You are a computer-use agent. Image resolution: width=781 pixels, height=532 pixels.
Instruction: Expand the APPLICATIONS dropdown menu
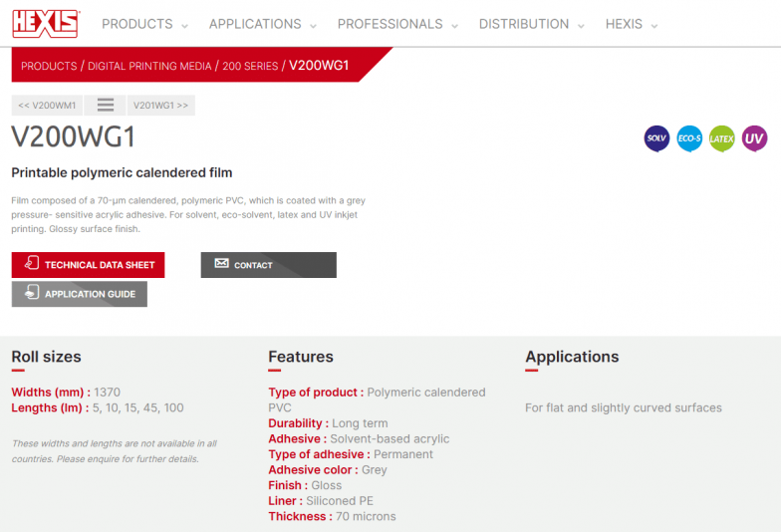click(x=263, y=24)
